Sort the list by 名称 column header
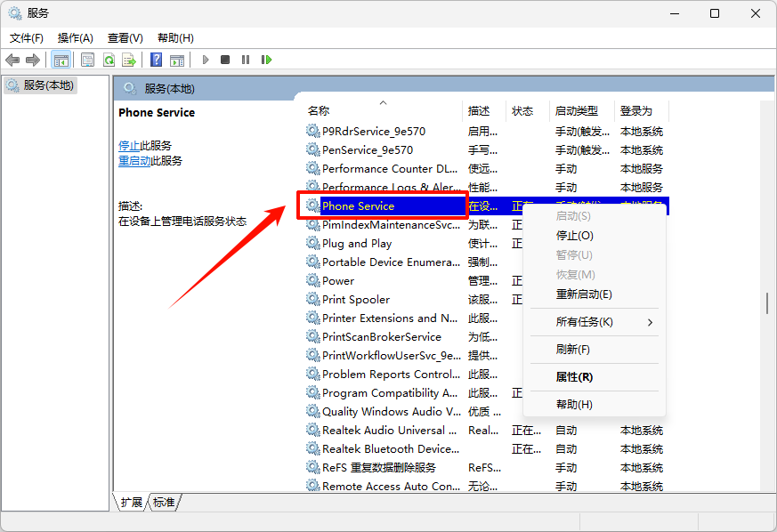This screenshot has width=777, height=532. point(319,111)
